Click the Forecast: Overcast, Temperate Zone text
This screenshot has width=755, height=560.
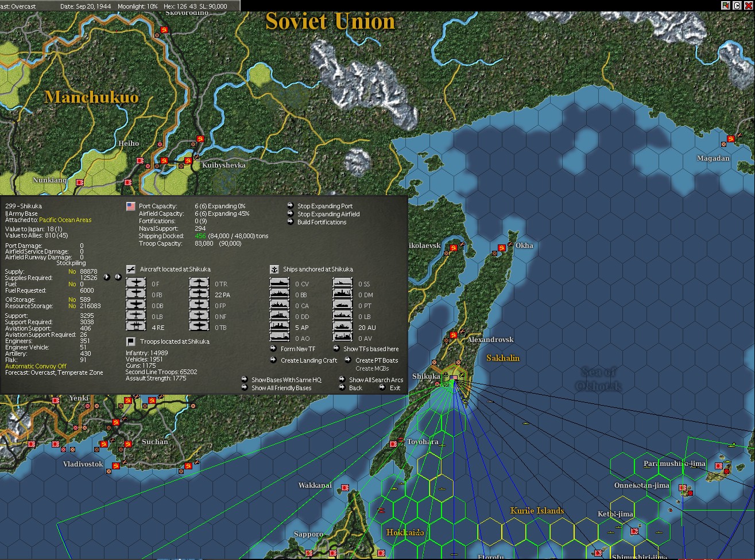coord(55,372)
